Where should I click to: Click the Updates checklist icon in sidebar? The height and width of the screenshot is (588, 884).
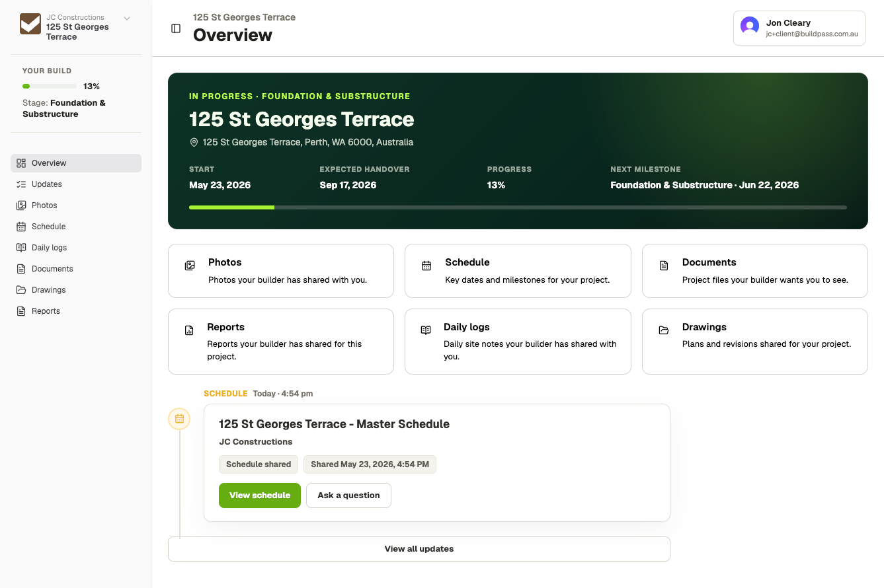click(x=21, y=184)
